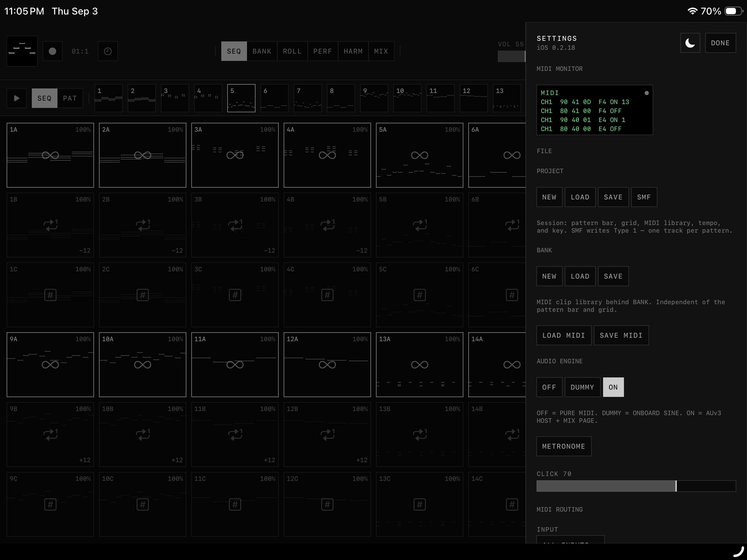Tap the -12 transpose value in cell 3B
Screen dimensions: 747x560
269,251
